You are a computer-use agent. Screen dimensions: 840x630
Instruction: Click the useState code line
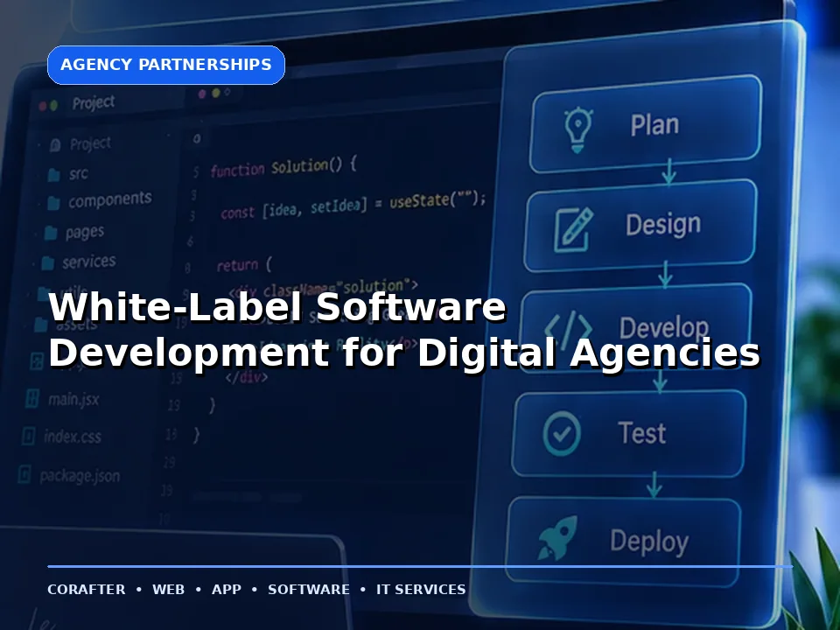coord(353,206)
